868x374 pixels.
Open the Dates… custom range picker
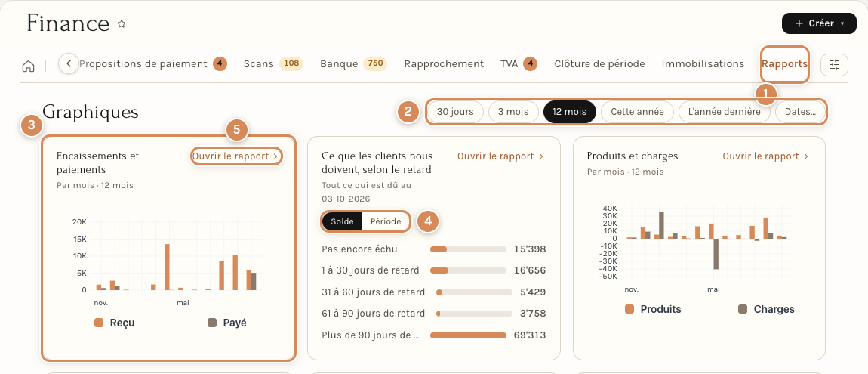[x=801, y=111]
